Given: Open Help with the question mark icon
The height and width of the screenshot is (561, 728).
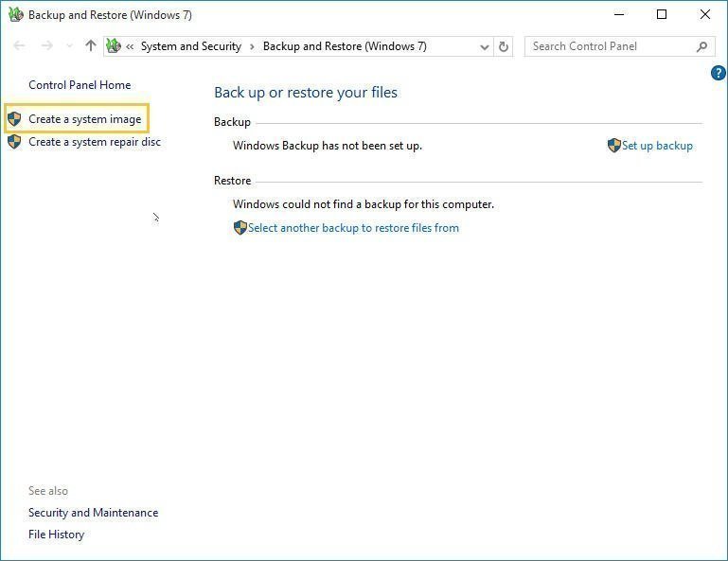Looking at the screenshot, I should click(x=719, y=73).
